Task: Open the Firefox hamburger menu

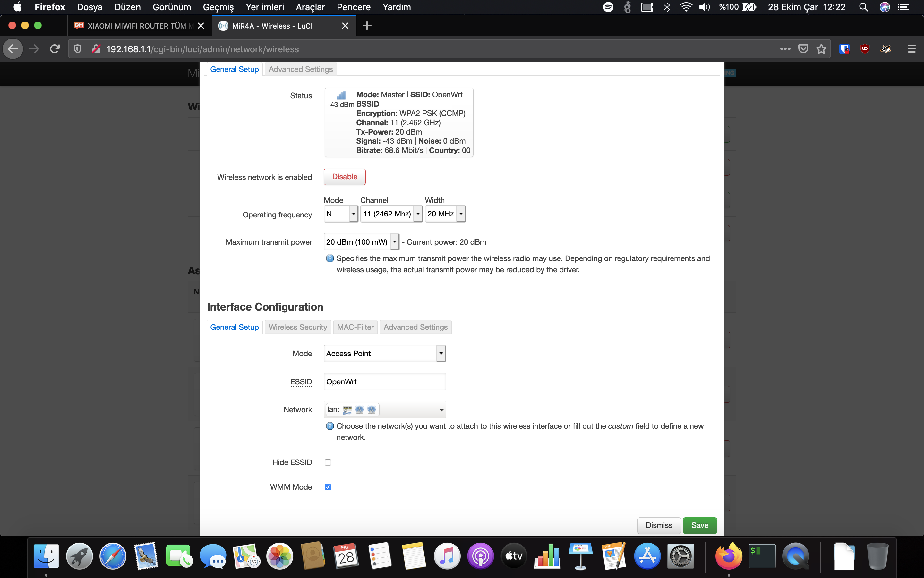Action: click(911, 49)
